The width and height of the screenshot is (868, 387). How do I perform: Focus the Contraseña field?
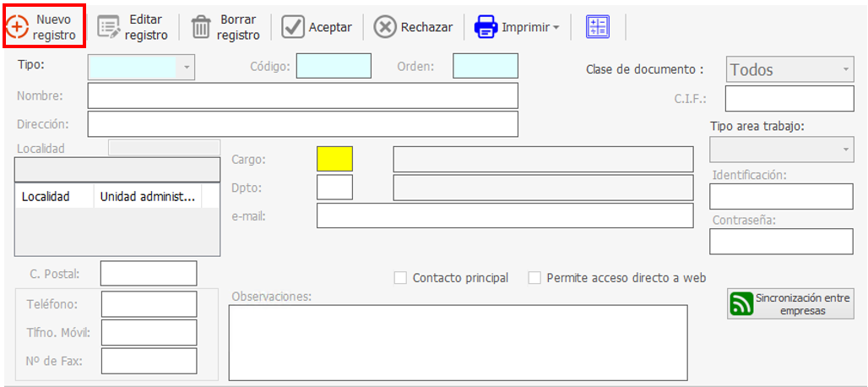click(x=782, y=242)
